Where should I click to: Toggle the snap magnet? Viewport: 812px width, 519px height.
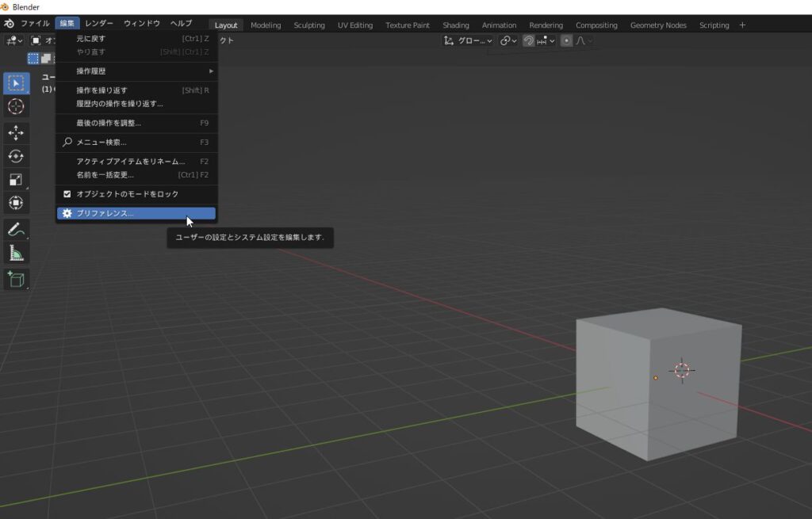pyautogui.click(x=528, y=40)
